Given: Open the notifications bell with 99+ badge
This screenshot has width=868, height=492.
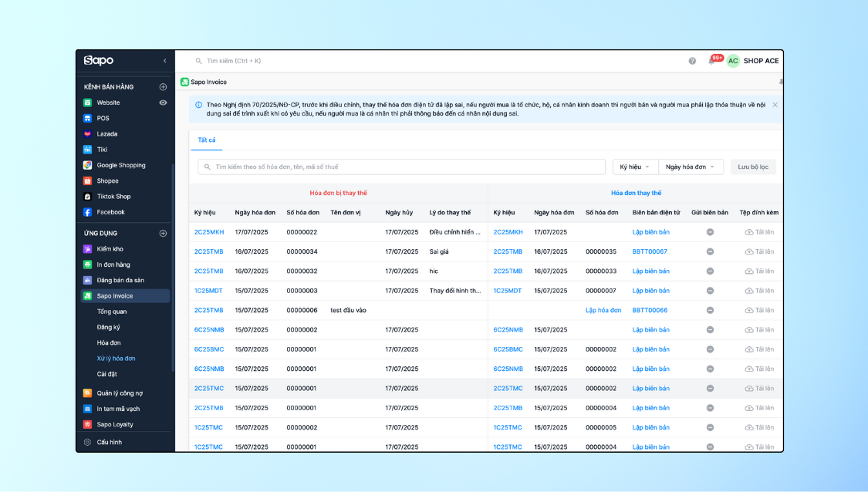Looking at the screenshot, I should 712,61.
